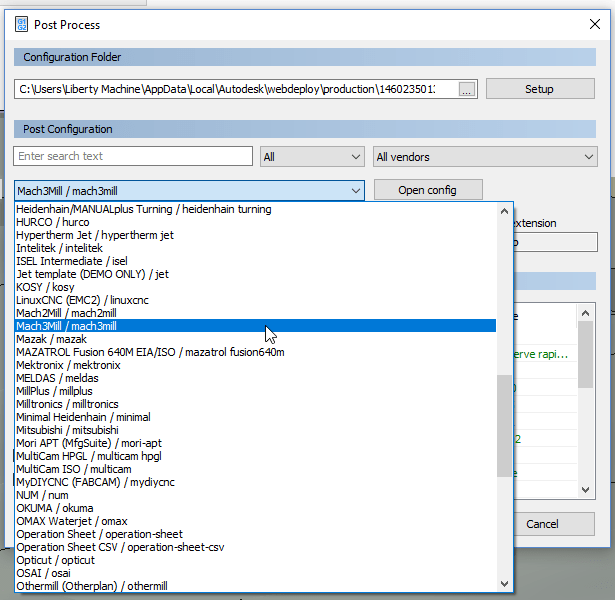615x600 pixels.
Task: Focus the post search text field
Action: 133,156
